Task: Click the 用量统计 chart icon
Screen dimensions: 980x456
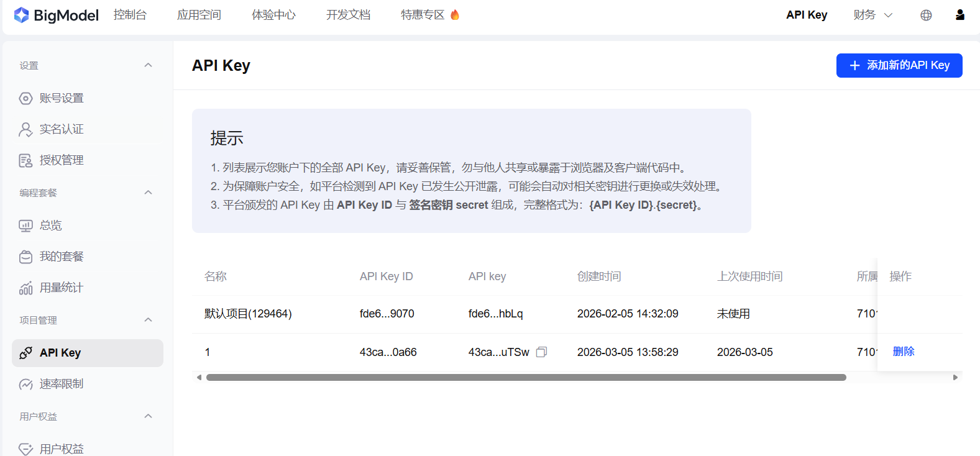Action: [x=25, y=288]
